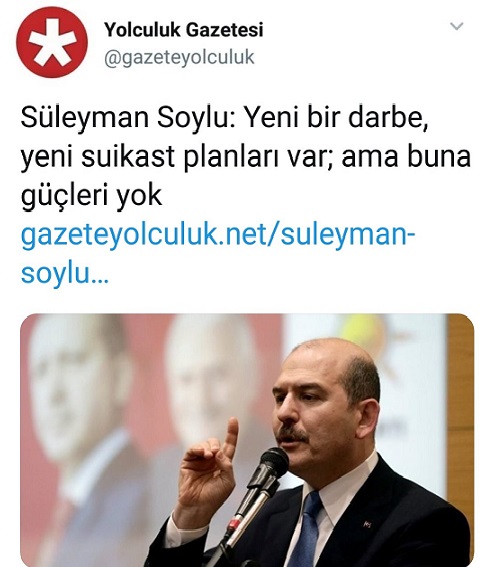Click the truncated "soylu…" link text
The image size is (481, 567).
(x=65, y=274)
